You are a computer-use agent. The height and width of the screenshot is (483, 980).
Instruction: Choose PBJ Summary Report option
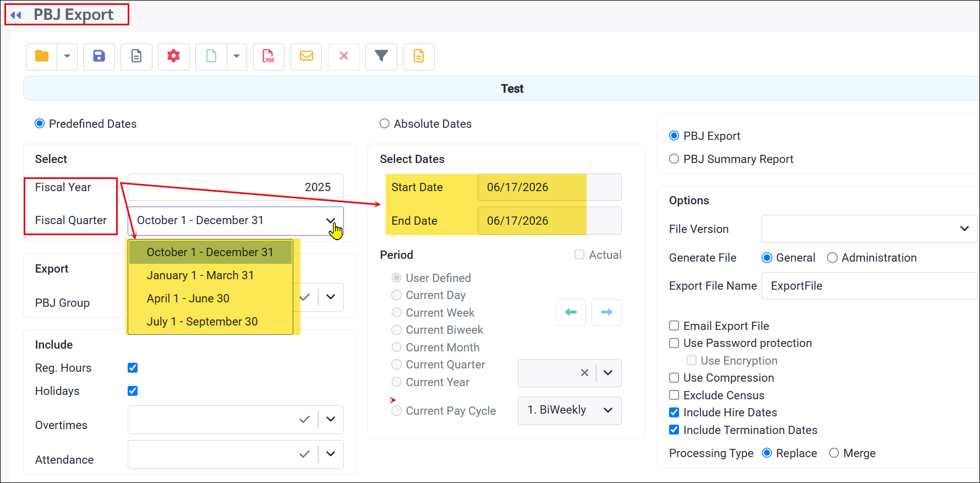[674, 159]
